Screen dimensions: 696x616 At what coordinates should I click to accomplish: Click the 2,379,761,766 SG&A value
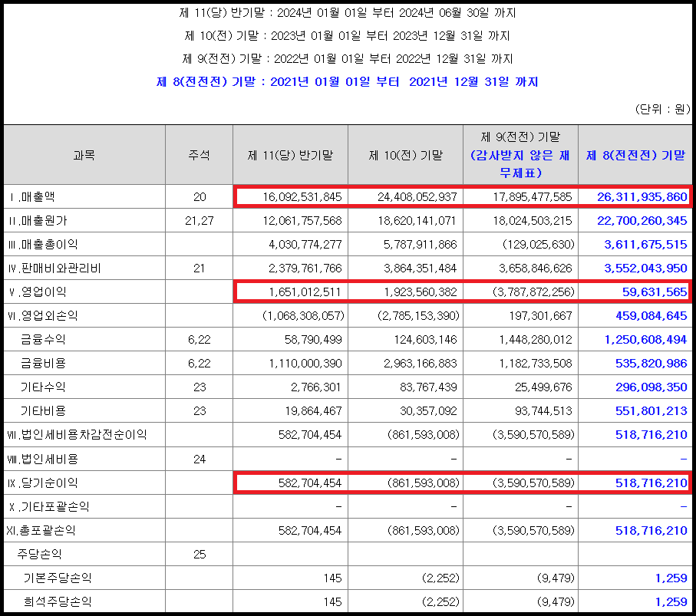[x=305, y=268]
